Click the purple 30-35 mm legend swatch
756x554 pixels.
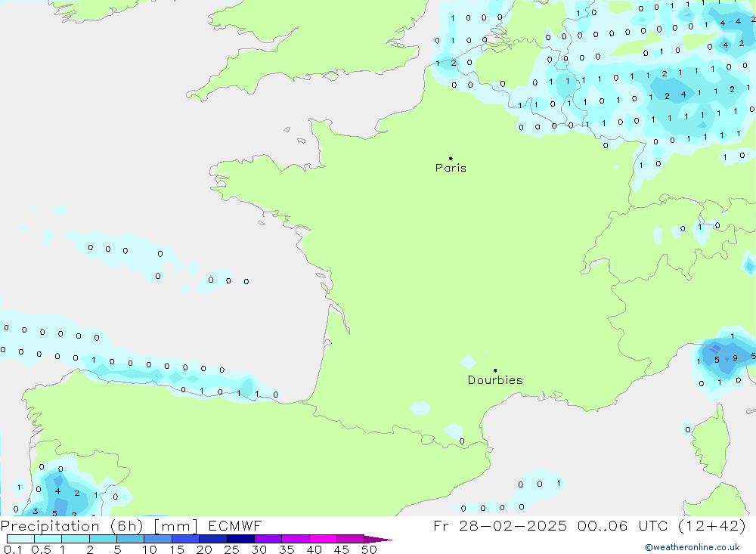pos(268,539)
